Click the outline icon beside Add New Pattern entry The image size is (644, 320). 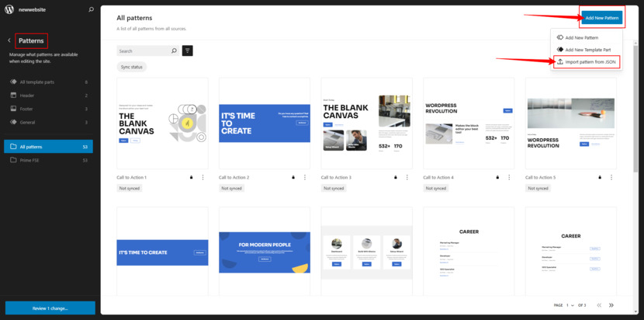pyautogui.click(x=559, y=37)
